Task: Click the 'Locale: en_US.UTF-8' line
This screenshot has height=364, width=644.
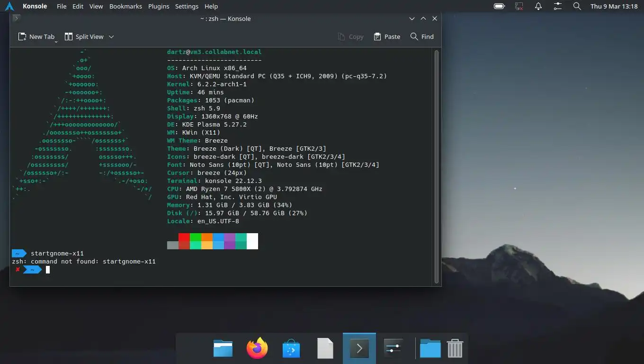Action: click(203, 221)
